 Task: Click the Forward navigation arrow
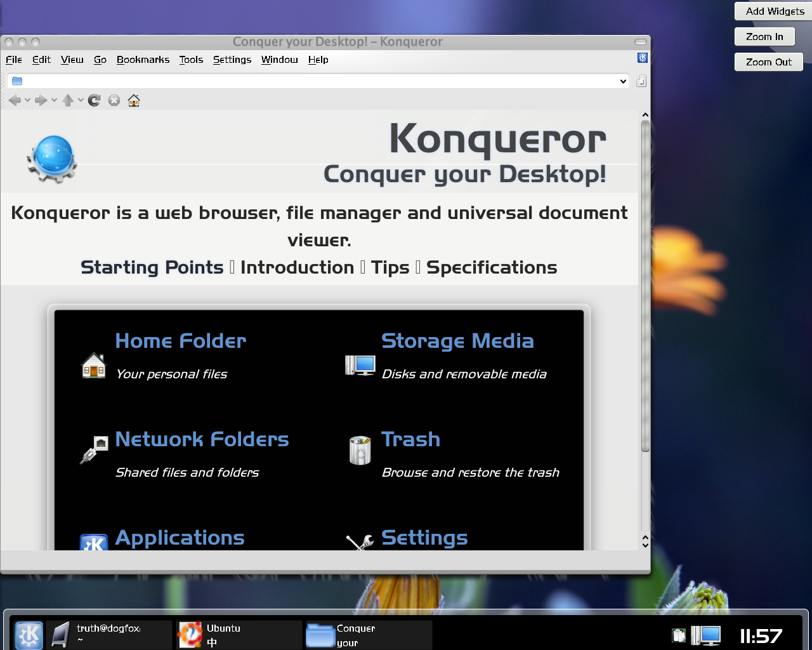point(41,100)
